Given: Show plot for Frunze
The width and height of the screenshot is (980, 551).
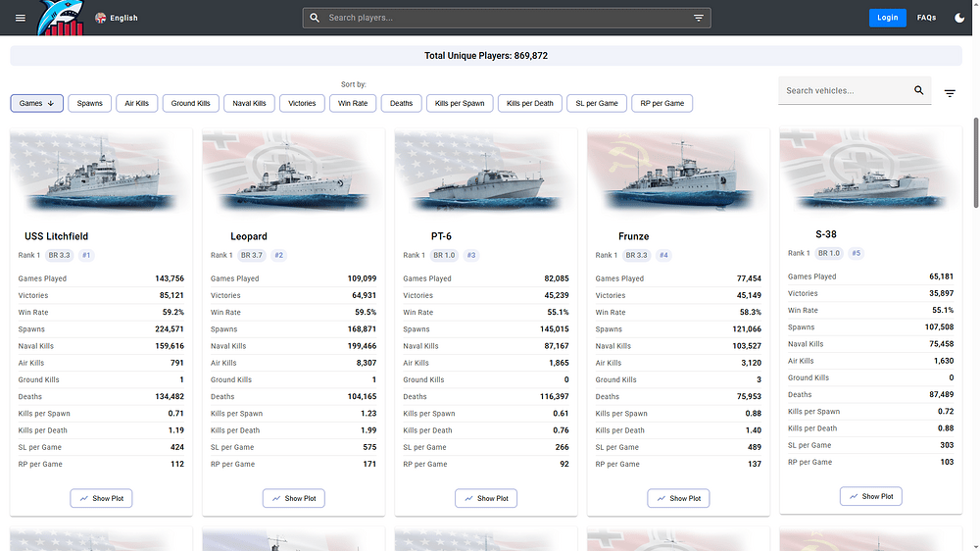Looking at the screenshot, I should [x=679, y=498].
